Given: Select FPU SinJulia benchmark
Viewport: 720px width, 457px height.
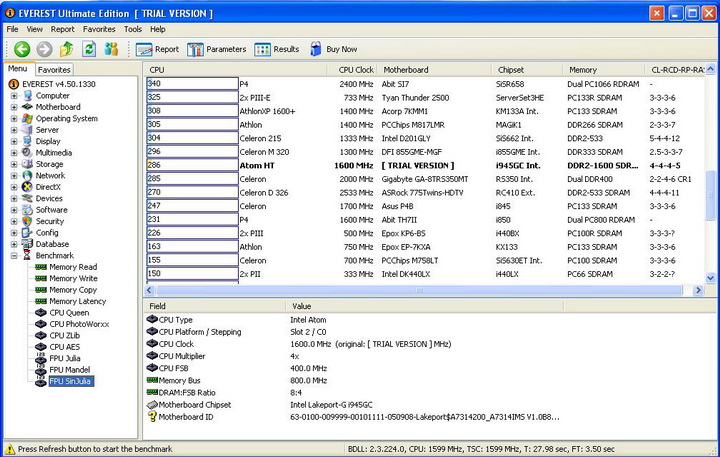Looking at the screenshot, I should [71, 381].
